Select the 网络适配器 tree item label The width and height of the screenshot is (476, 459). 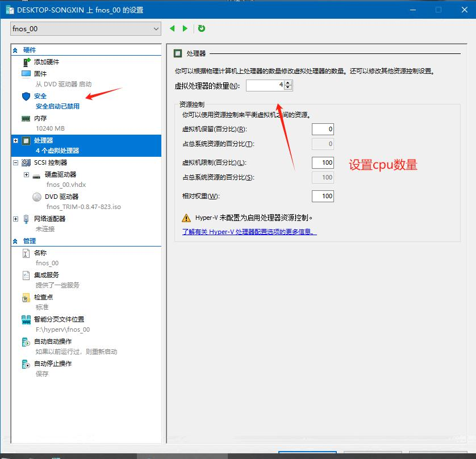pyautogui.click(x=49, y=219)
